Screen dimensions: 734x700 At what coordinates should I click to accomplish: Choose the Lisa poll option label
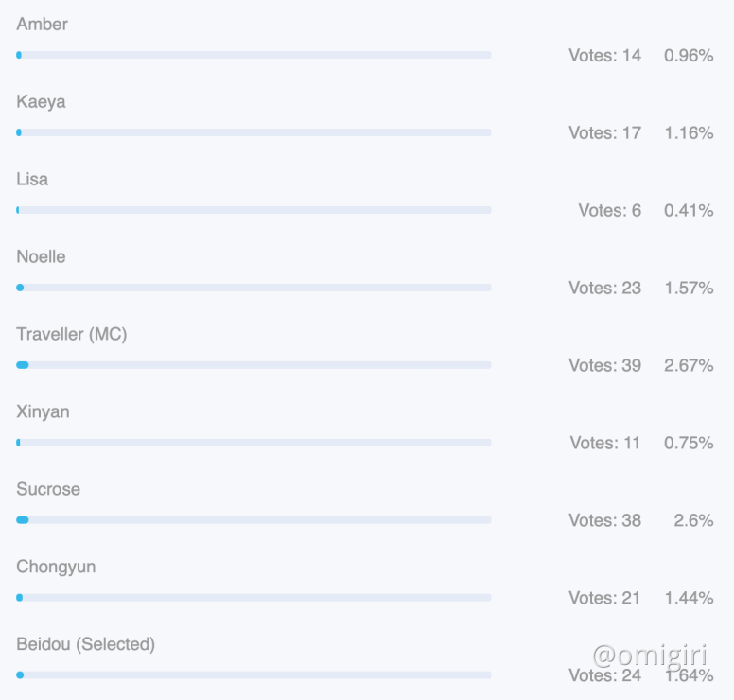(x=32, y=180)
